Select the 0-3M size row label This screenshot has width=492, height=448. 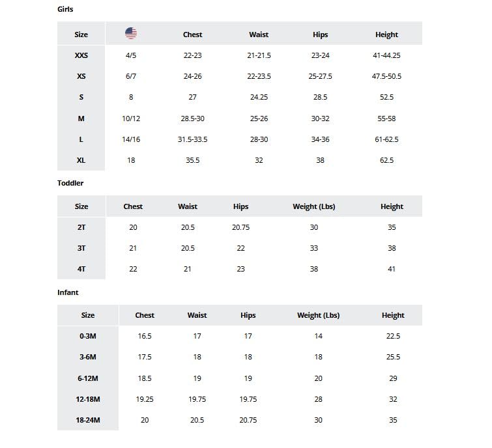pos(88,336)
